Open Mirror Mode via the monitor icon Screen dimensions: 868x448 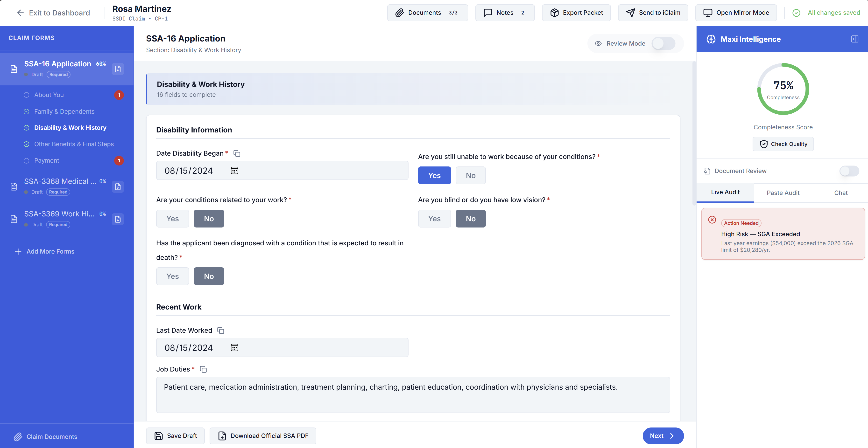(708, 13)
